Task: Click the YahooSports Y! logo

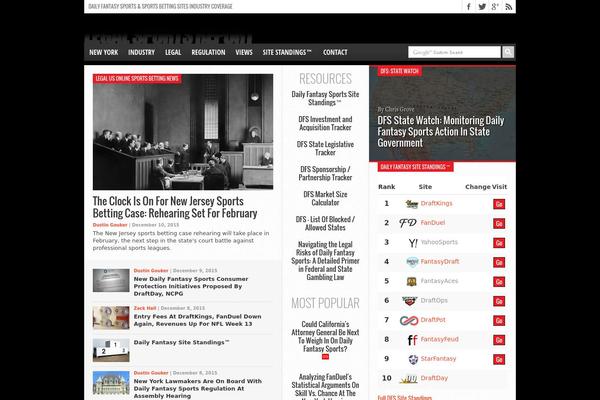Action: click(413, 243)
